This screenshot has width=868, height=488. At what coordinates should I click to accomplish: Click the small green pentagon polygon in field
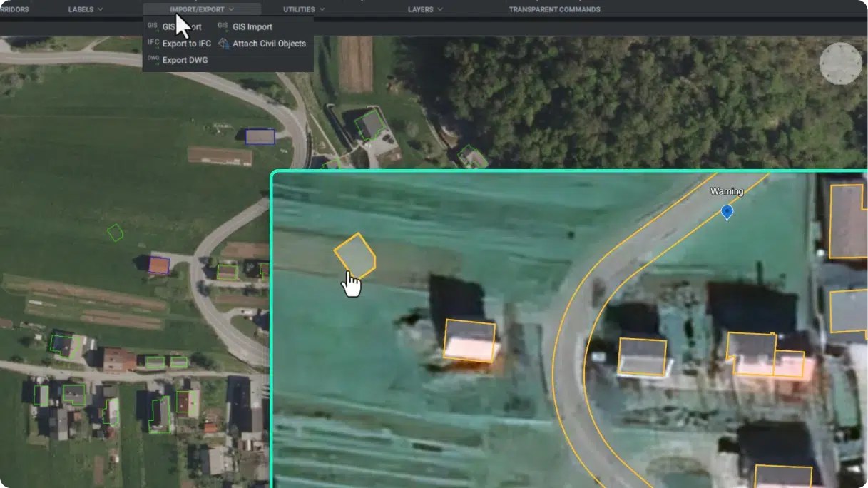(x=115, y=233)
